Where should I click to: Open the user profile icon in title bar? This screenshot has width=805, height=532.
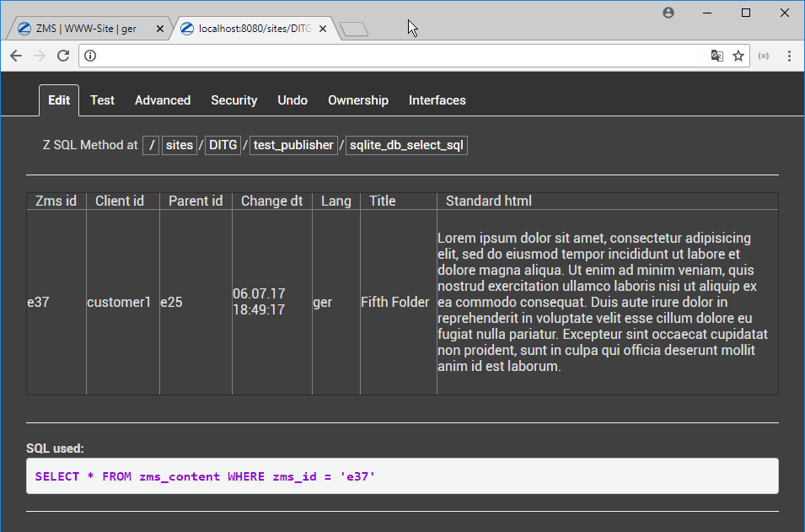click(x=668, y=13)
